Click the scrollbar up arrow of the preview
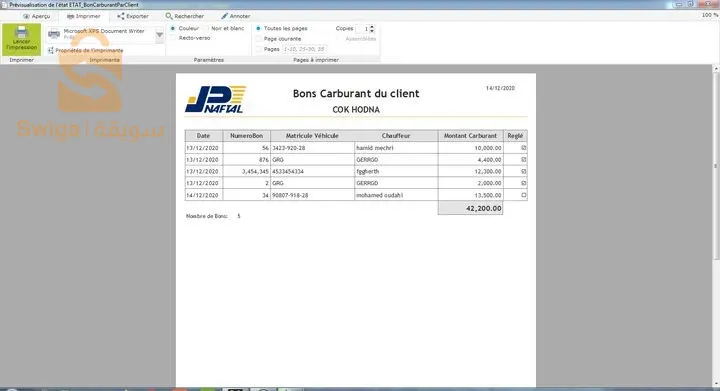The height and width of the screenshot is (391, 720). (x=716, y=68)
